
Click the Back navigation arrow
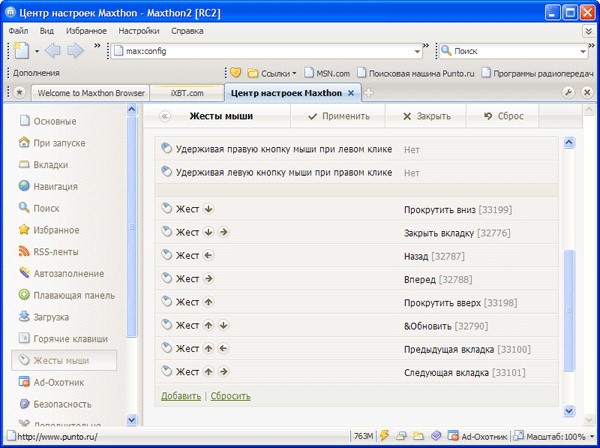pyautogui.click(x=51, y=50)
